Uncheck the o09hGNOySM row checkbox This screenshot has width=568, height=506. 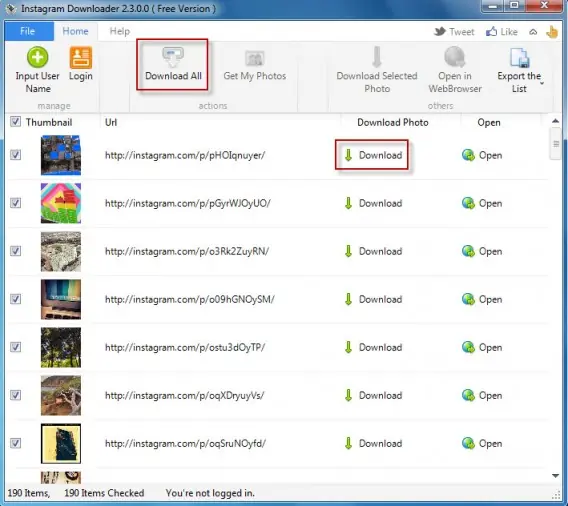tap(15, 299)
